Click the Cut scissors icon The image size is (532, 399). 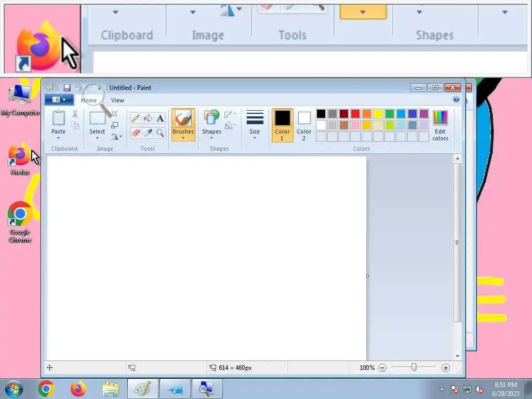click(x=75, y=114)
